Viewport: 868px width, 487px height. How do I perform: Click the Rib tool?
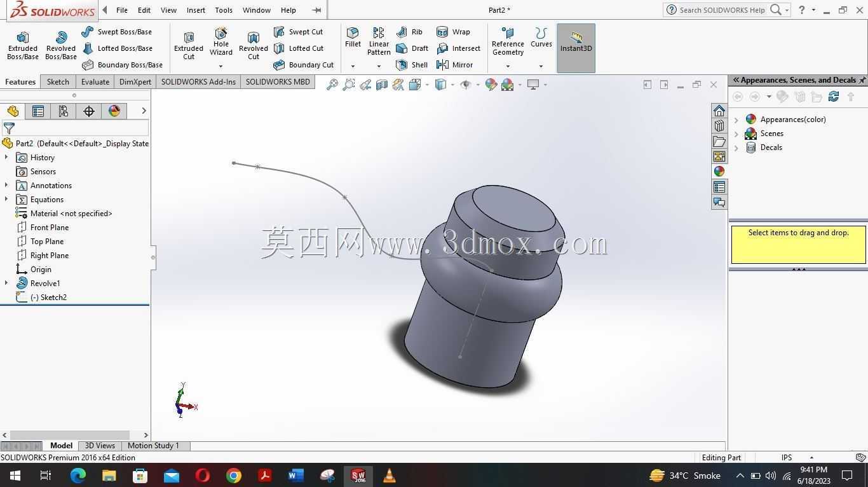[409, 32]
